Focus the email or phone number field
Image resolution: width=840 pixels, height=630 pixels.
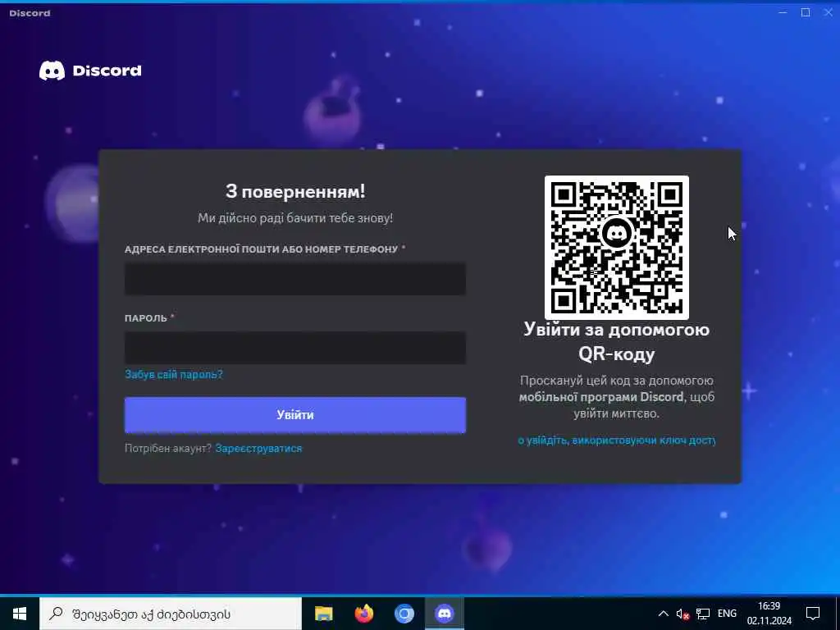(x=295, y=279)
